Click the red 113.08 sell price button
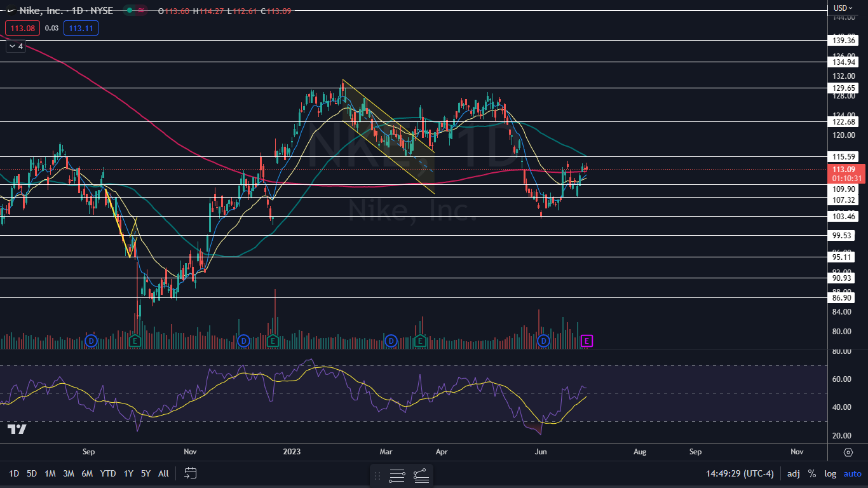Viewport: 868px width, 488px height. tap(23, 28)
